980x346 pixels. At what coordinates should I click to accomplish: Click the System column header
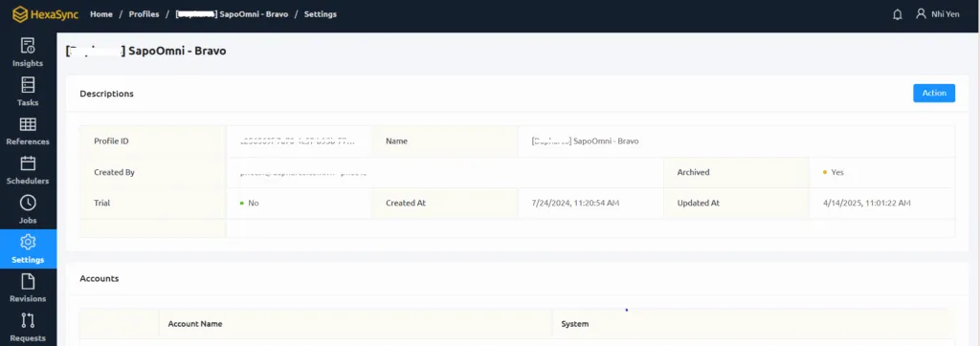coord(575,323)
